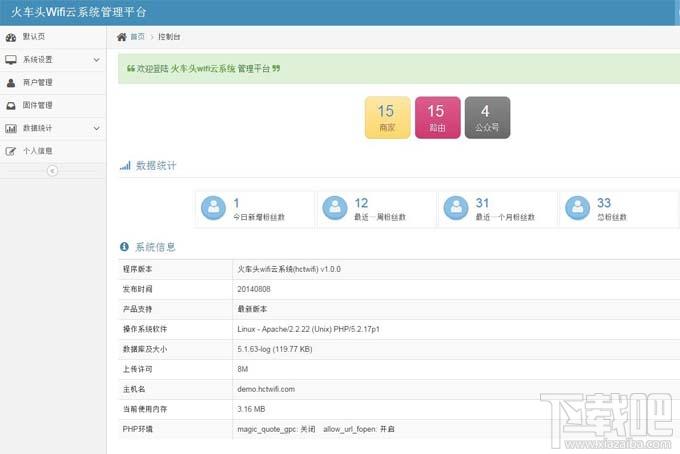Screen dimensions: 680x454
Task: Click the magic_quote_gpc setting value
Action: [x=276, y=429]
